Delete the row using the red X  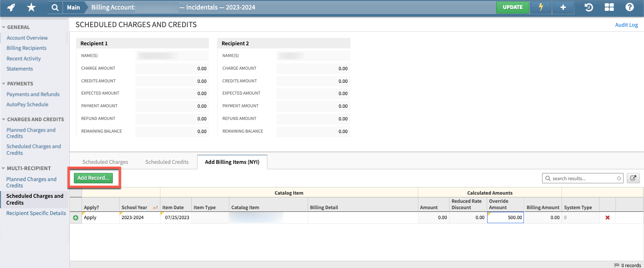tap(607, 217)
